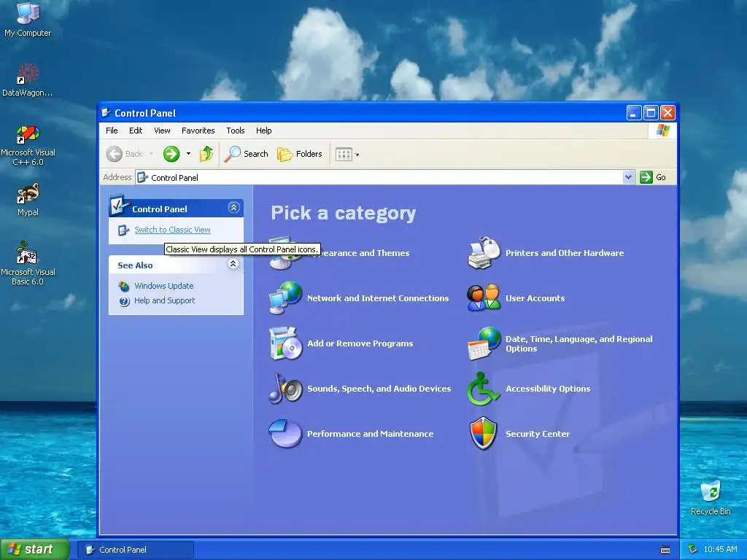The width and height of the screenshot is (747, 560).
Task: Click the 10:45 AM system clock
Action: (720, 549)
